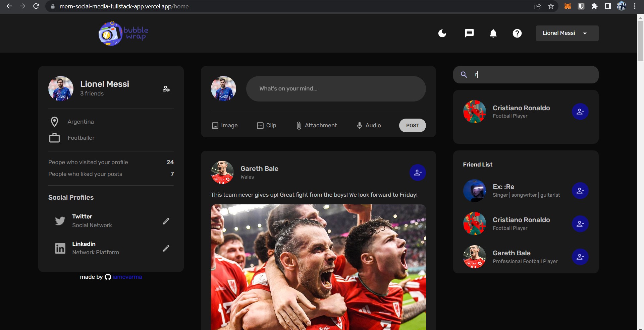Click the help question mark icon

click(x=517, y=33)
